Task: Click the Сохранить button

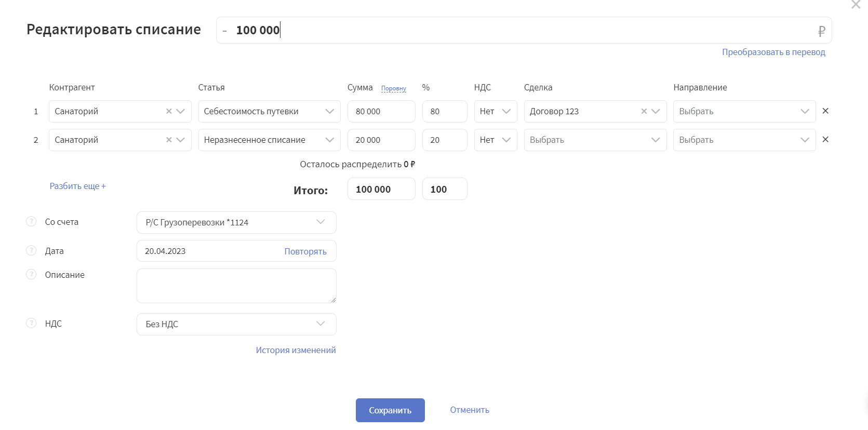Action: click(x=390, y=410)
